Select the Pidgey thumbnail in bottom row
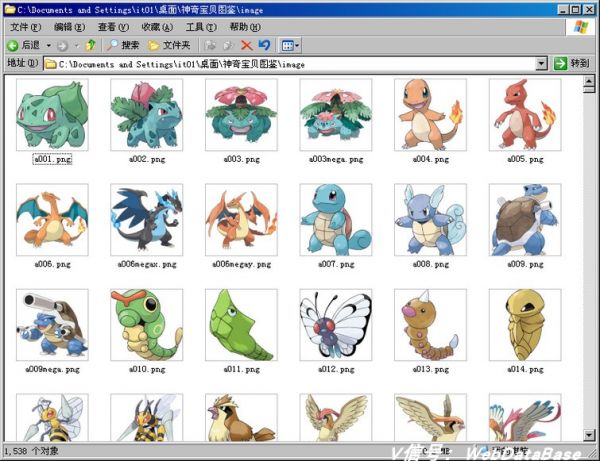The image size is (600, 461). pyautogui.click(x=241, y=417)
